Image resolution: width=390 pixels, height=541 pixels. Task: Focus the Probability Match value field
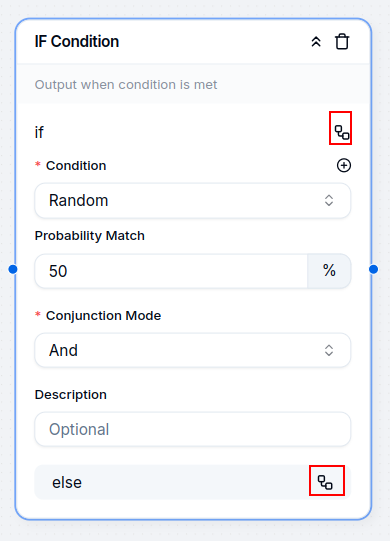click(x=171, y=271)
